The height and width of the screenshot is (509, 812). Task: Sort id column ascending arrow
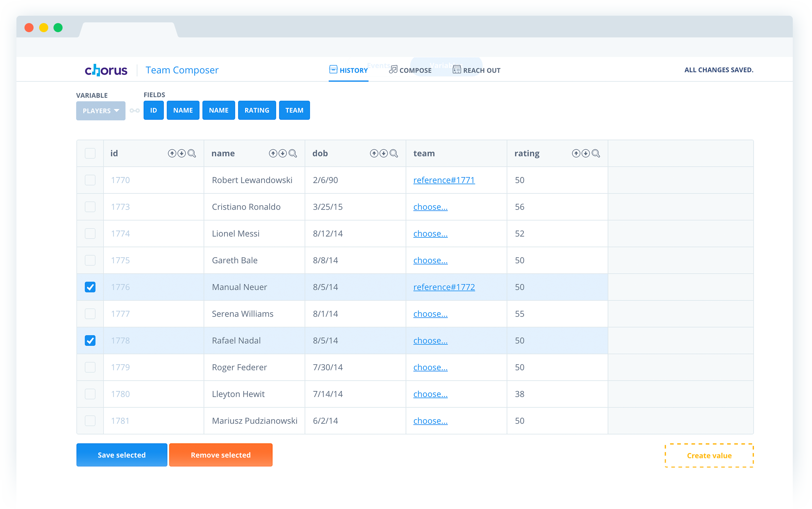click(172, 153)
